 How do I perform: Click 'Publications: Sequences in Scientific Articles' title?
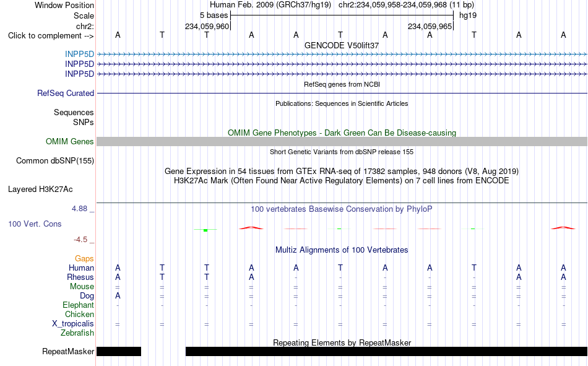pyautogui.click(x=342, y=103)
